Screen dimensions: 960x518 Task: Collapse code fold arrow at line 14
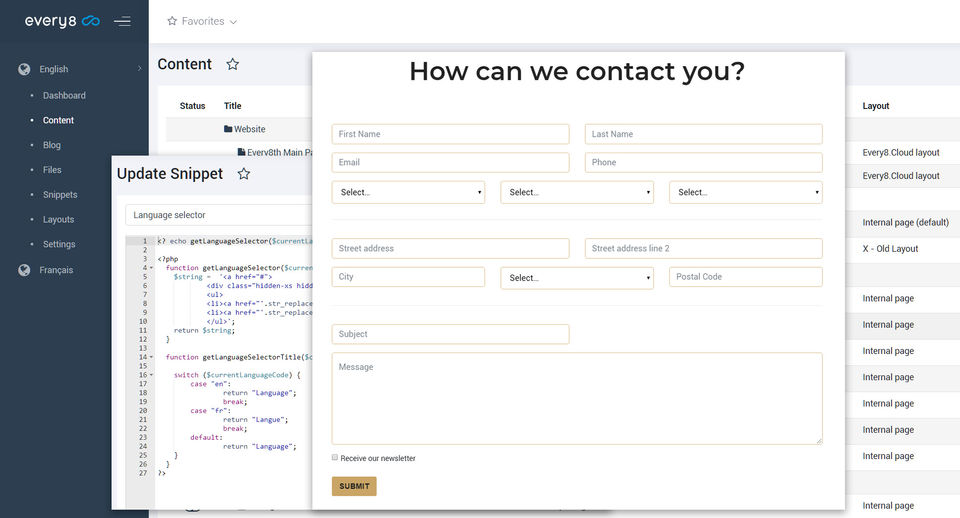[151, 357]
